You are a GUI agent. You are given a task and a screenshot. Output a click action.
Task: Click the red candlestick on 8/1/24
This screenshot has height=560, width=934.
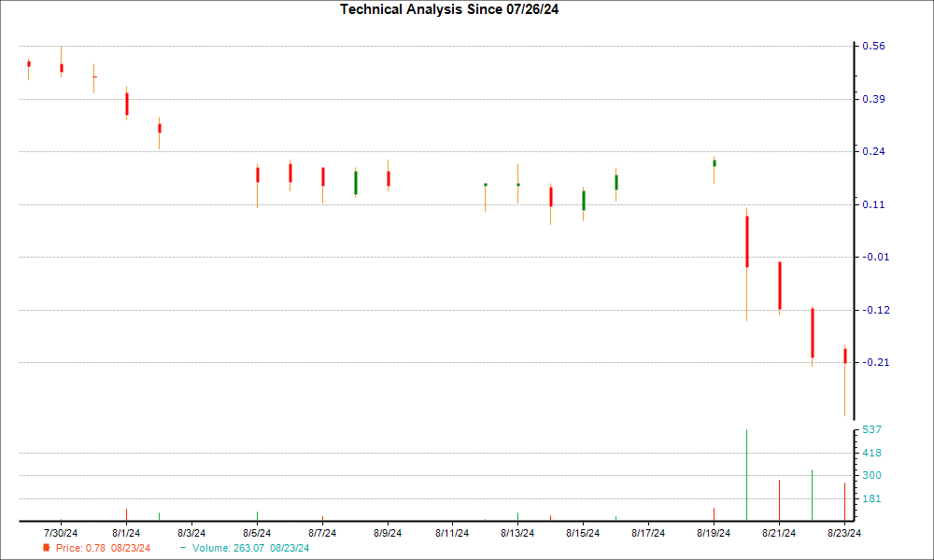coord(126,103)
